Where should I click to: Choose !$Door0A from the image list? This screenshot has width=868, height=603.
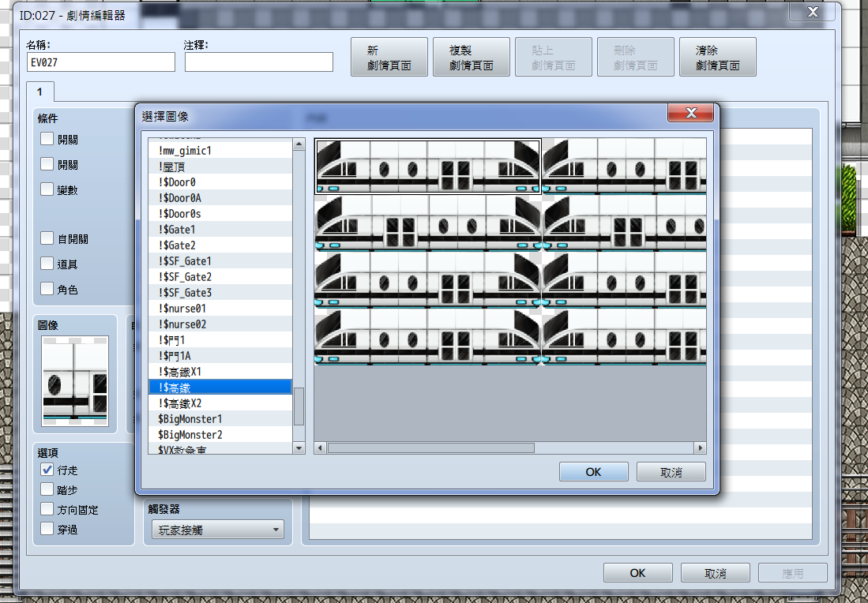coord(220,198)
